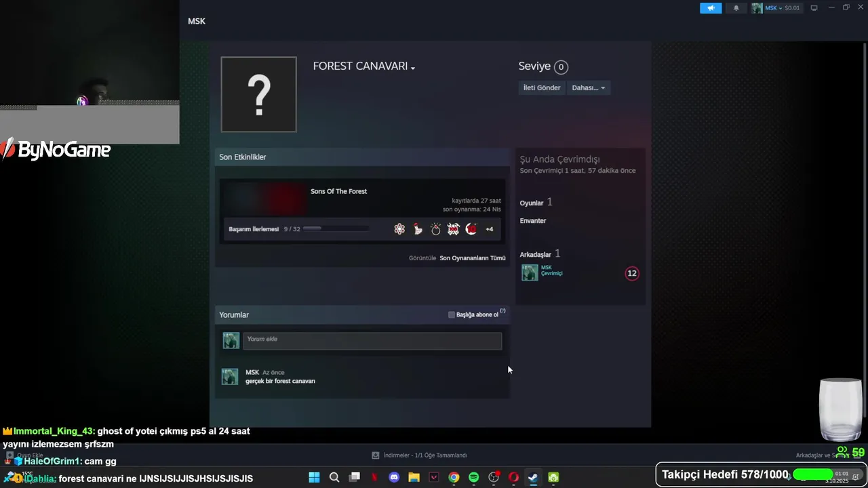
Task: Open Windows Search in taskbar
Action: [x=334, y=477]
